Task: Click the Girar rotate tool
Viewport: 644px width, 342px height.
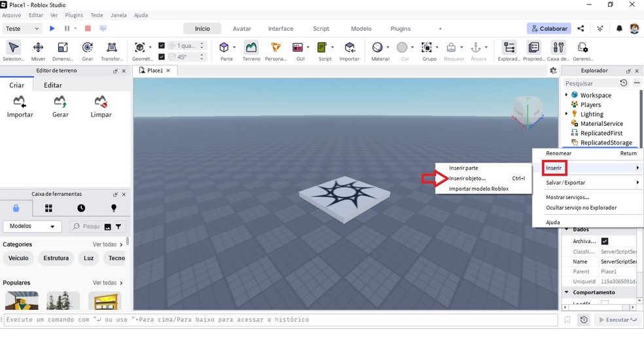Action: tap(87, 51)
